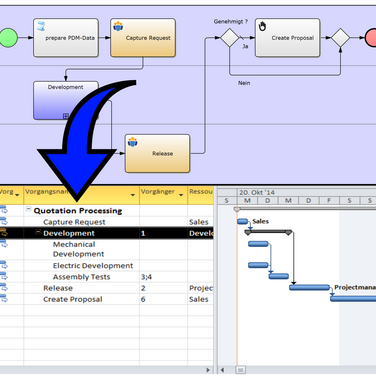Select the 'Quotation Processing' task name cell
Viewport: 376px width, 376px height.
(81, 211)
